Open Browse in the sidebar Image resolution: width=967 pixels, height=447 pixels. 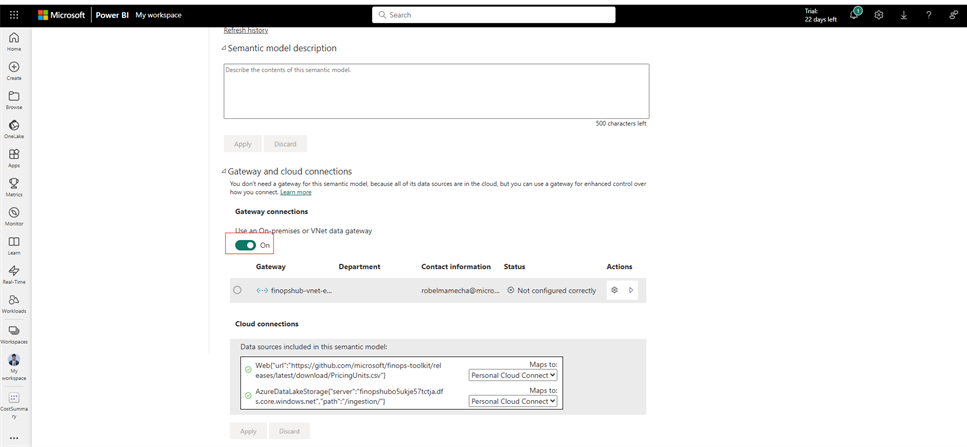[14, 100]
